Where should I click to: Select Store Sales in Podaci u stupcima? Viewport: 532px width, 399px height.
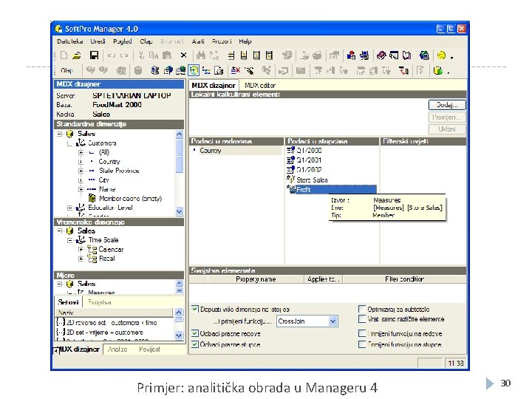tap(312, 180)
